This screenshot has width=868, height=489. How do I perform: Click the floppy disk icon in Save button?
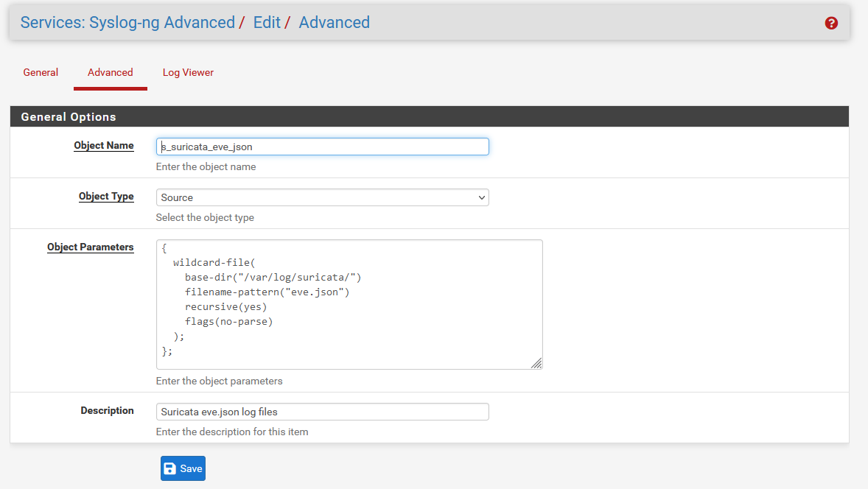[x=170, y=468]
